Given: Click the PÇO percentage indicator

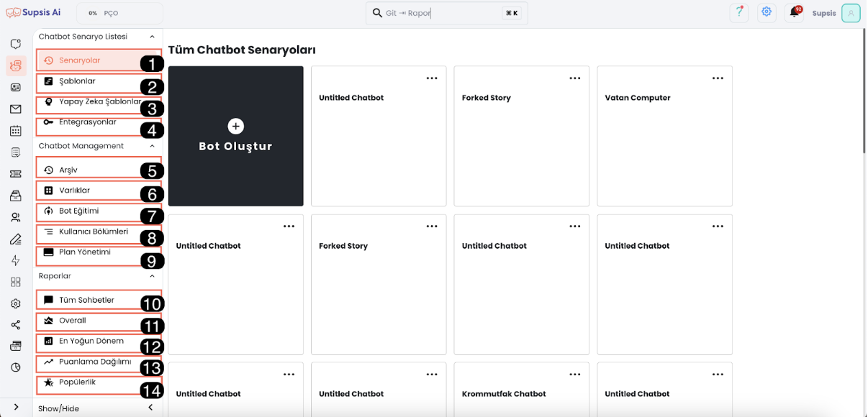Looking at the screenshot, I should (119, 13).
